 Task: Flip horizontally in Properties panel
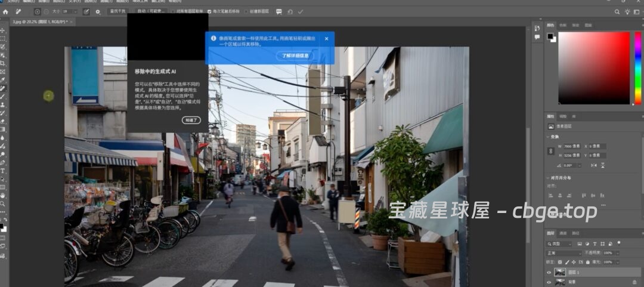click(593, 165)
